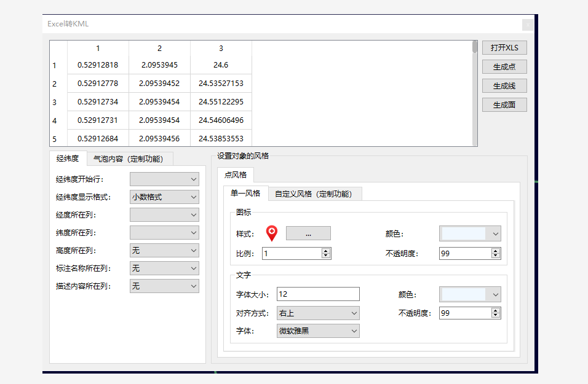588x384 pixels.
Task: Click 生成点 to generate points
Action: [x=504, y=66]
